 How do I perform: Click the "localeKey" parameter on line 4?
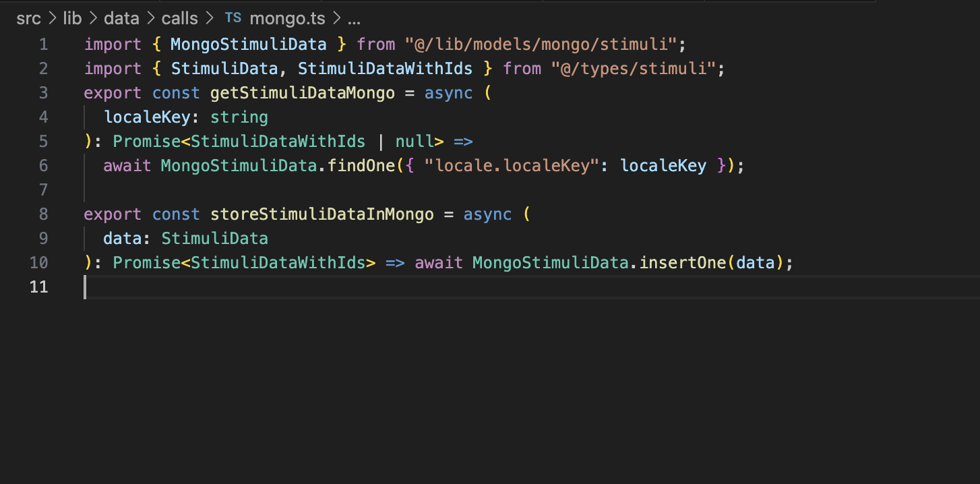pos(147,117)
